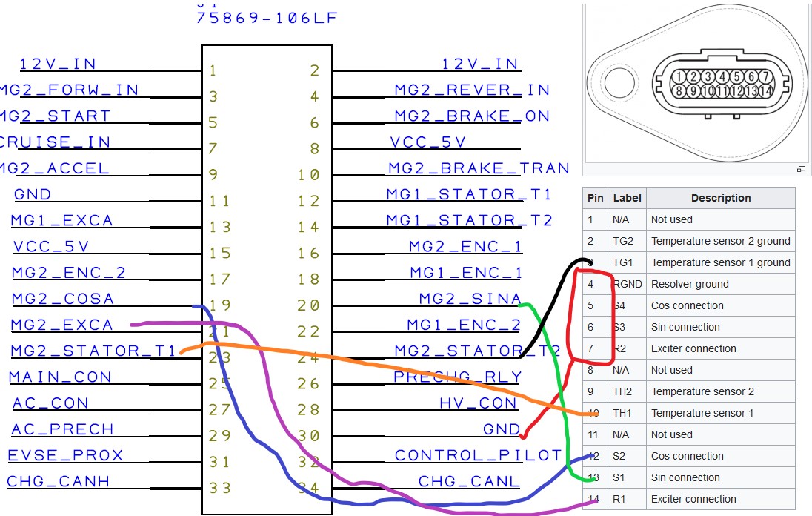Select the S1 label cell
The width and height of the screenshot is (812, 516).
pyautogui.click(x=627, y=477)
